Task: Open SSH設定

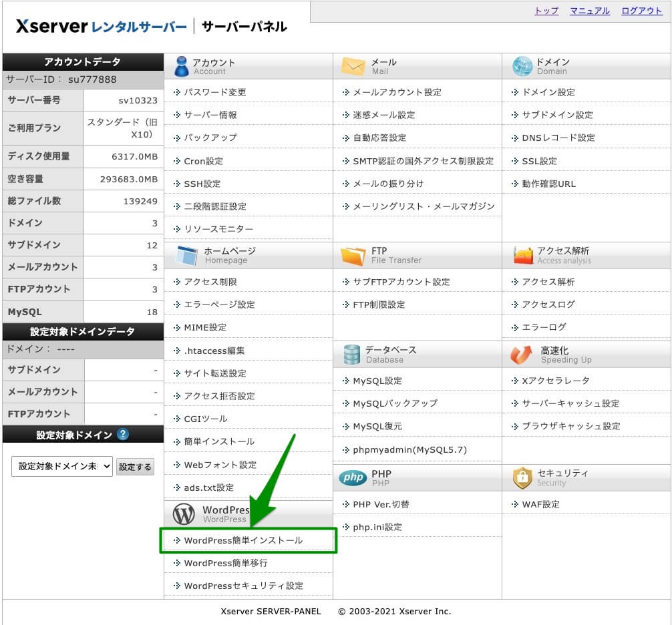Action: (x=202, y=184)
